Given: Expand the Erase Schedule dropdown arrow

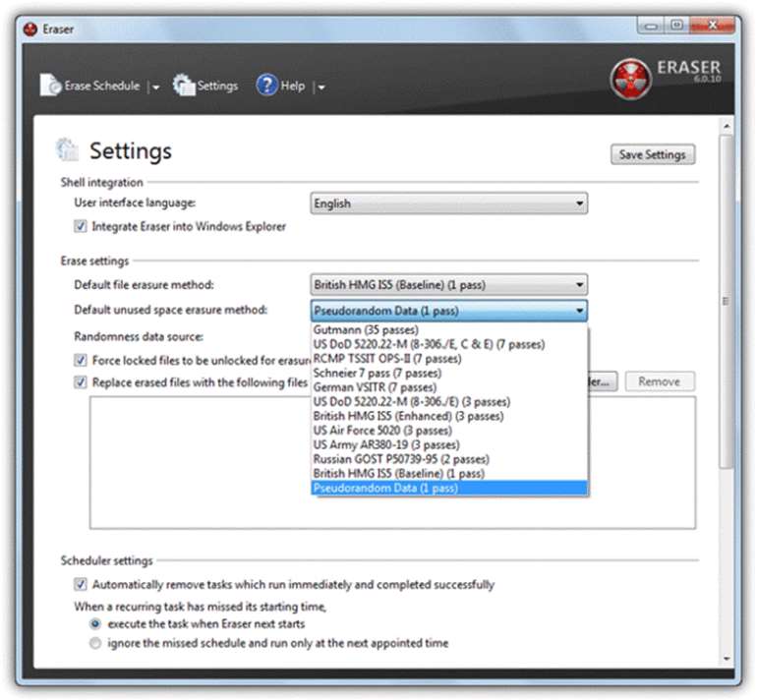Looking at the screenshot, I should (156, 87).
